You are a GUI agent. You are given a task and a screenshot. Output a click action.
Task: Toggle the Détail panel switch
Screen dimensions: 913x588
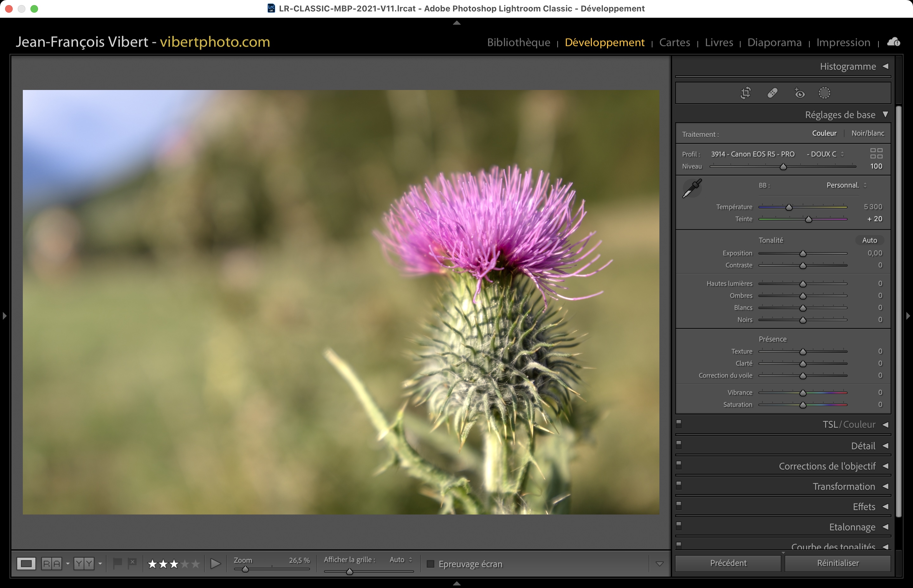pyautogui.click(x=679, y=444)
